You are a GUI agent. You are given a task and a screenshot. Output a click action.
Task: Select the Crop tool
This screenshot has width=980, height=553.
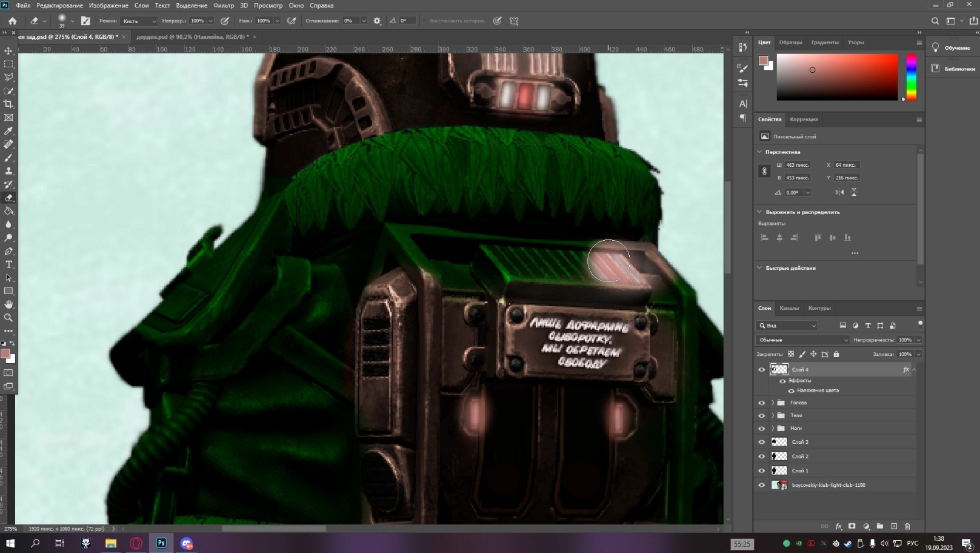tap(8, 104)
